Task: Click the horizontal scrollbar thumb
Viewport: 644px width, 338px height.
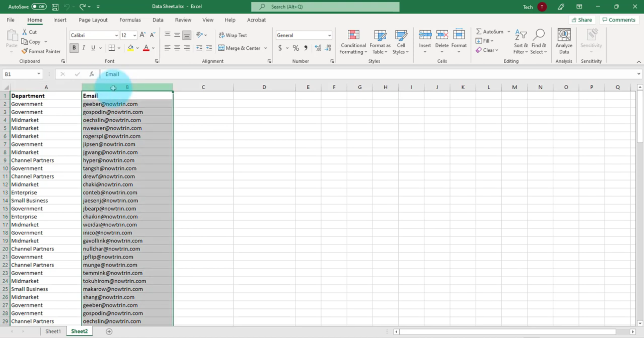Action: (508, 332)
